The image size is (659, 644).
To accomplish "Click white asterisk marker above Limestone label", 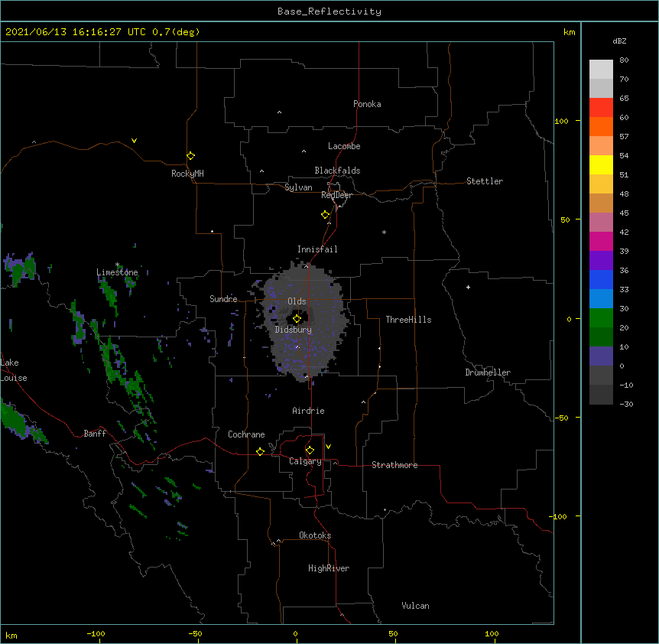I will pos(117,265).
